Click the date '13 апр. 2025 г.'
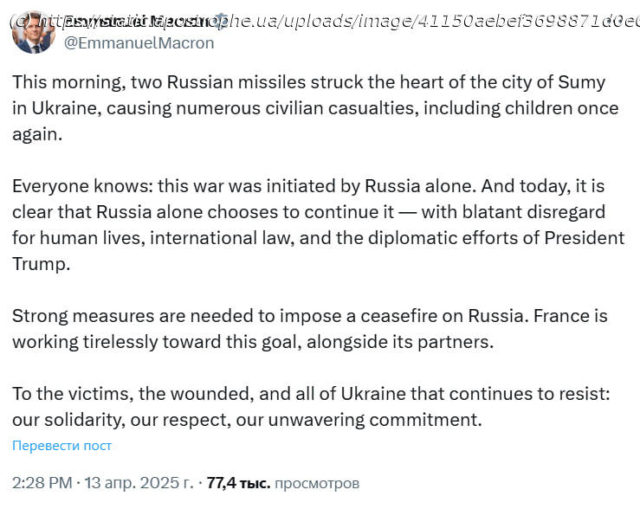 [x=139, y=483]
